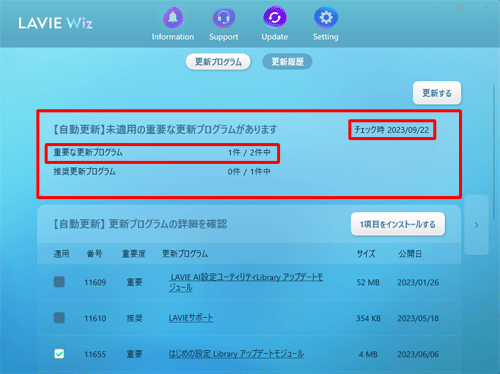The height and width of the screenshot is (374, 500).
Task: Open the Setting gear icon
Action: (326, 18)
